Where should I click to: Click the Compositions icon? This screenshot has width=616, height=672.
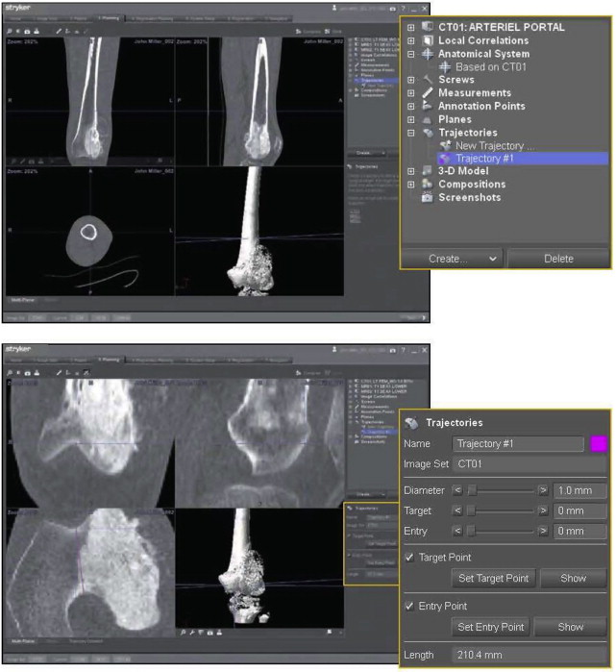(x=428, y=185)
